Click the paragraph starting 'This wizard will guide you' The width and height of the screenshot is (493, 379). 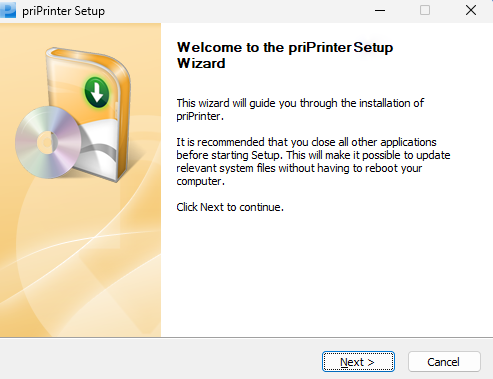point(300,109)
